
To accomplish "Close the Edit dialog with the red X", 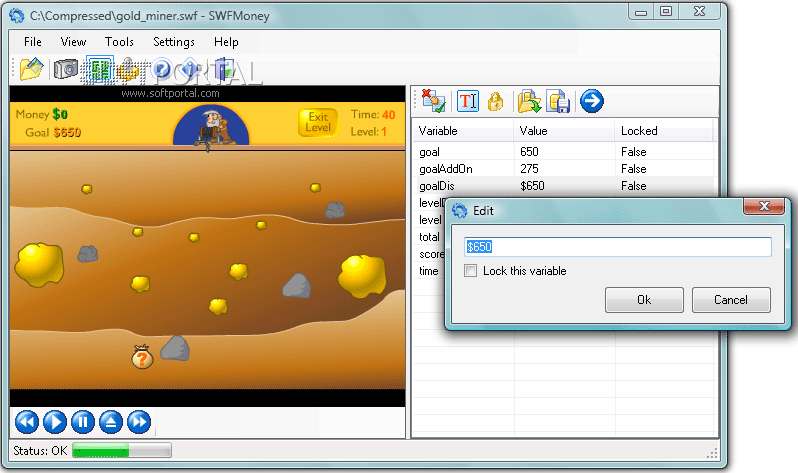I will click(764, 206).
